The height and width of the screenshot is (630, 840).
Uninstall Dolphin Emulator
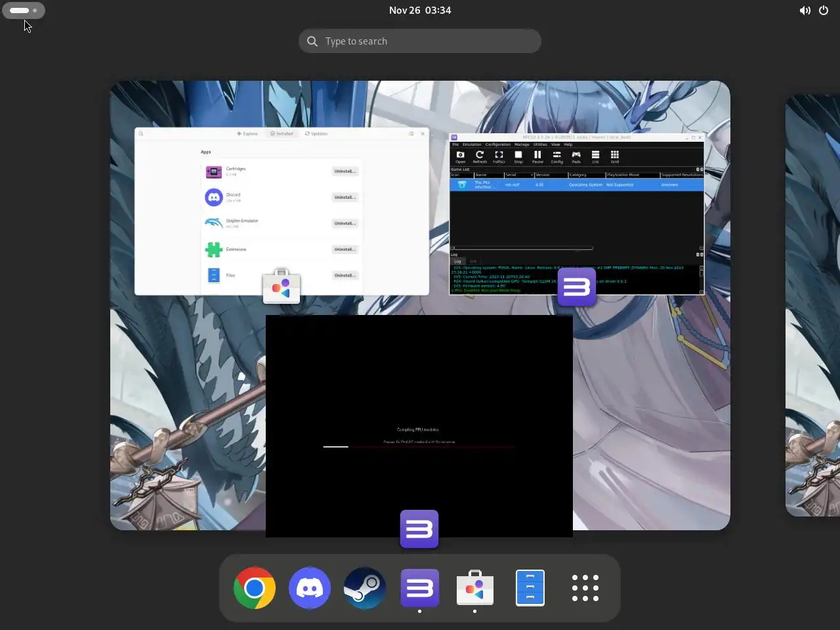pos(345,223)
